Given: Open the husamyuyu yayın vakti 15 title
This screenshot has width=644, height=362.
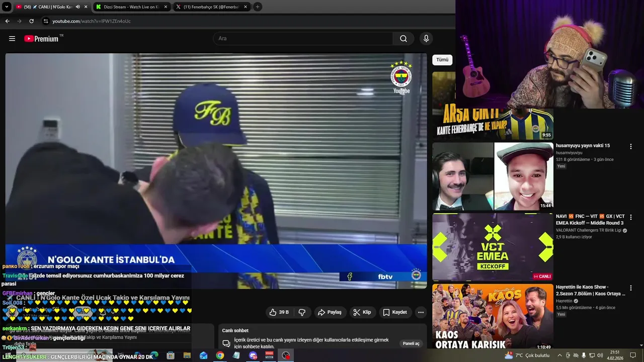Looking at the screenshot, I should click(583, 146).
